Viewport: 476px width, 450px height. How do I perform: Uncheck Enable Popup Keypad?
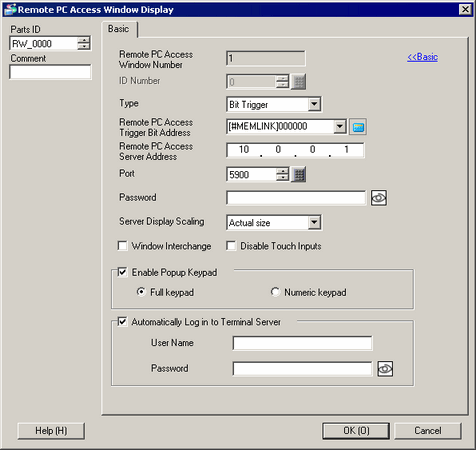coord(122,272)
